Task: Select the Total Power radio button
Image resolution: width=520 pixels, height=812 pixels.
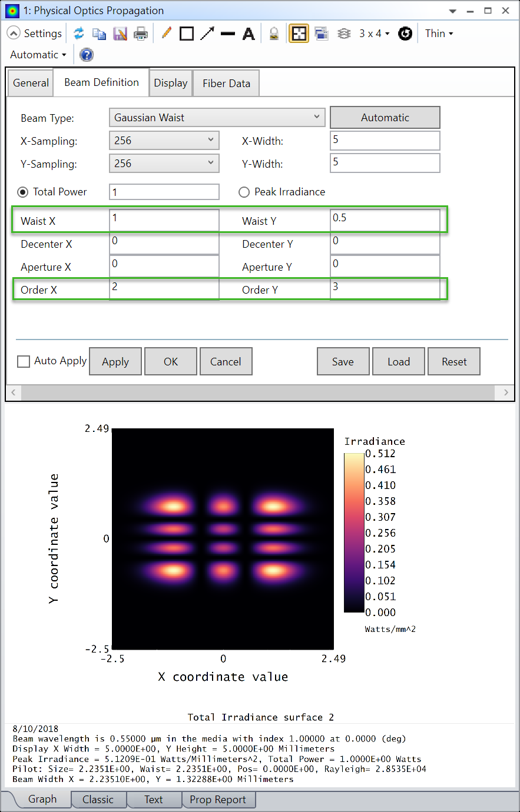Action: tap(23, 192)
